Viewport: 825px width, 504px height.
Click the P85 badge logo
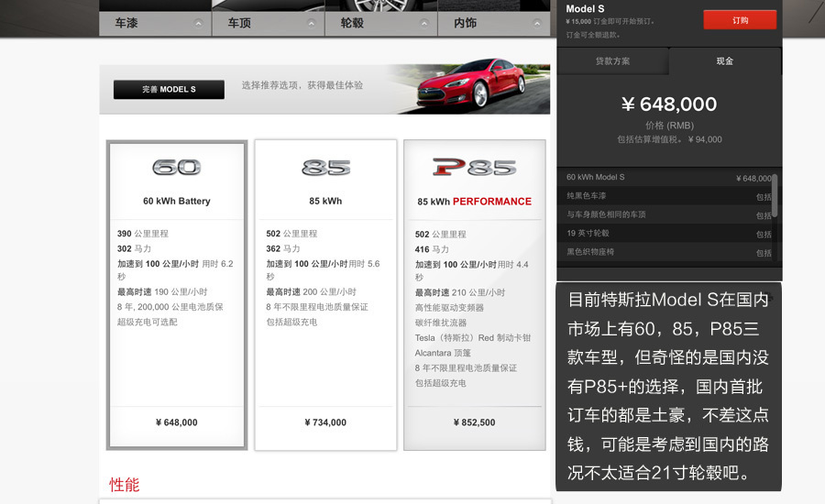[475, 168]
